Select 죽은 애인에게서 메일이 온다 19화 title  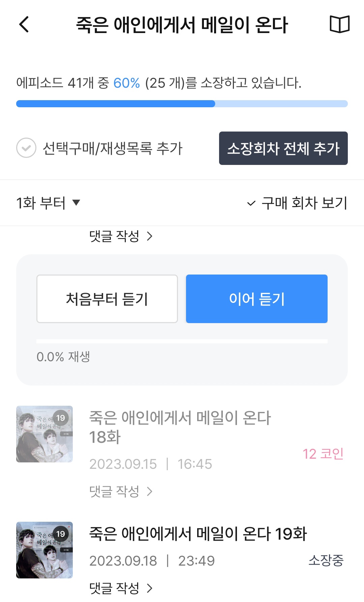[198, 534]
